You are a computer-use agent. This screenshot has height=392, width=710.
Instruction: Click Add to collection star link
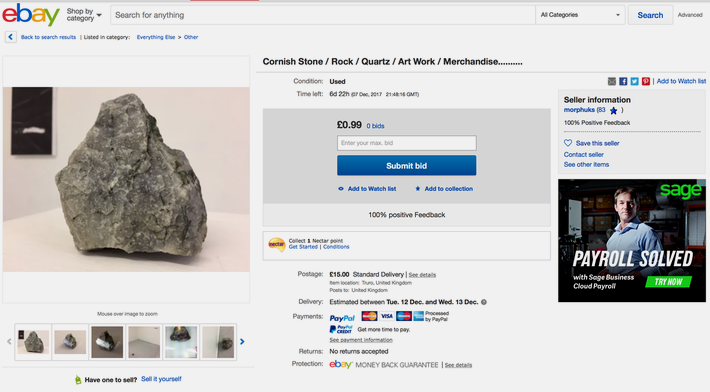(444, 189)
